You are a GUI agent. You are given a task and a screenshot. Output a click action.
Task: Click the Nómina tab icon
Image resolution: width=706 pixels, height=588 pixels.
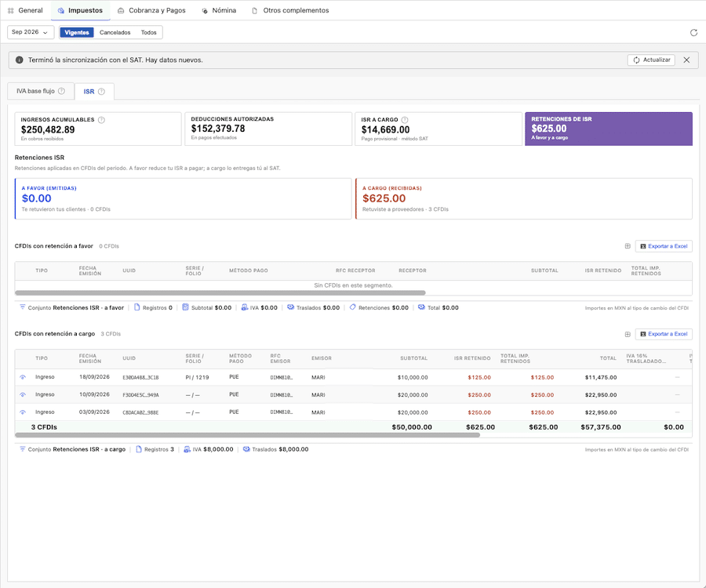[x=205, y=10]
